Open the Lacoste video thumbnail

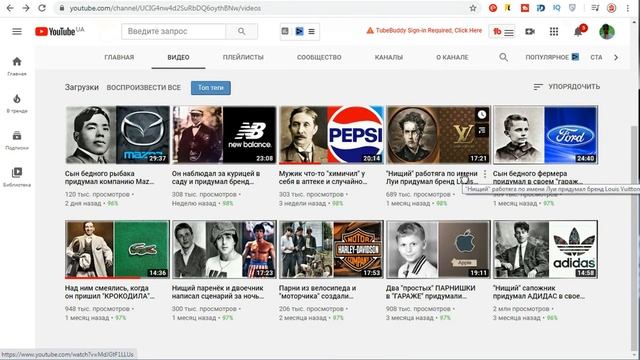tap(118, 249)
